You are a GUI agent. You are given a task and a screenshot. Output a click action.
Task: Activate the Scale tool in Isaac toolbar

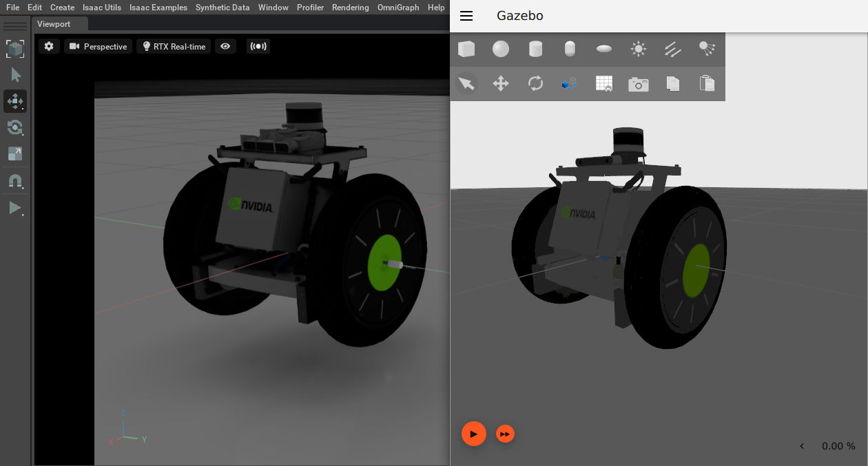(15, 153)
